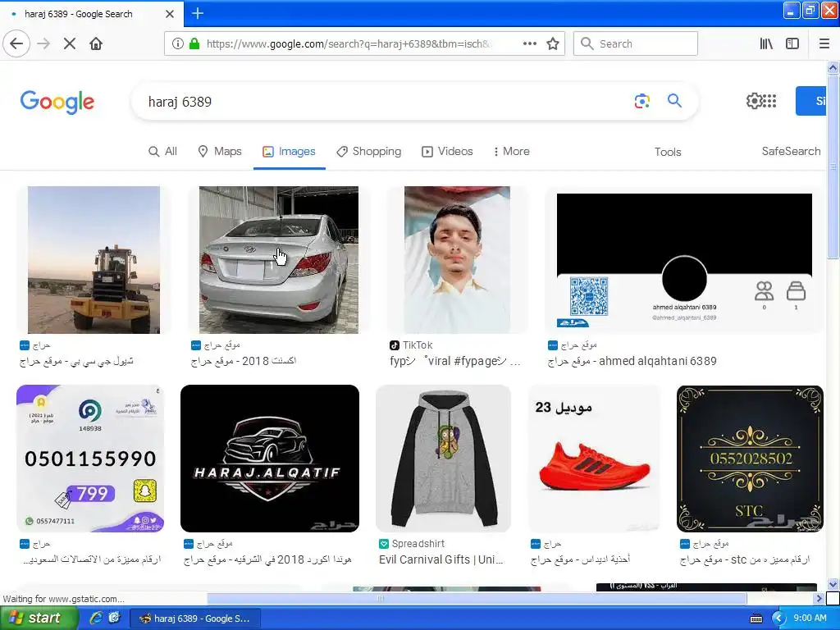The image size is (840, 630).
Task: Search by image with Google Lens
Action: [641, 101]
